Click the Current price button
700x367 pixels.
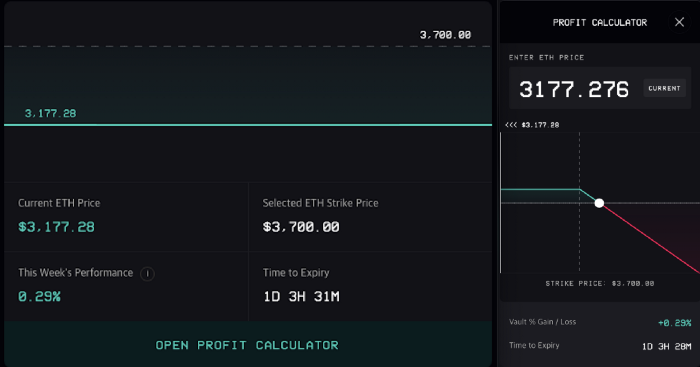[664, 88]
